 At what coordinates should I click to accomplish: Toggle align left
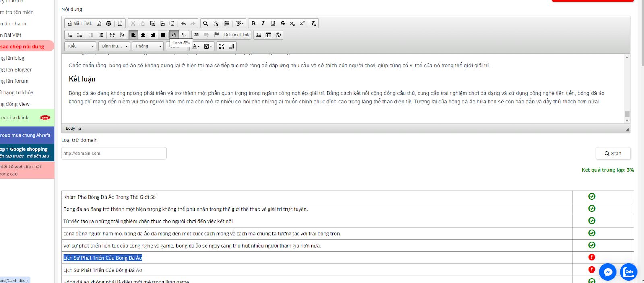pyautogui.click(x=134, y=35)
